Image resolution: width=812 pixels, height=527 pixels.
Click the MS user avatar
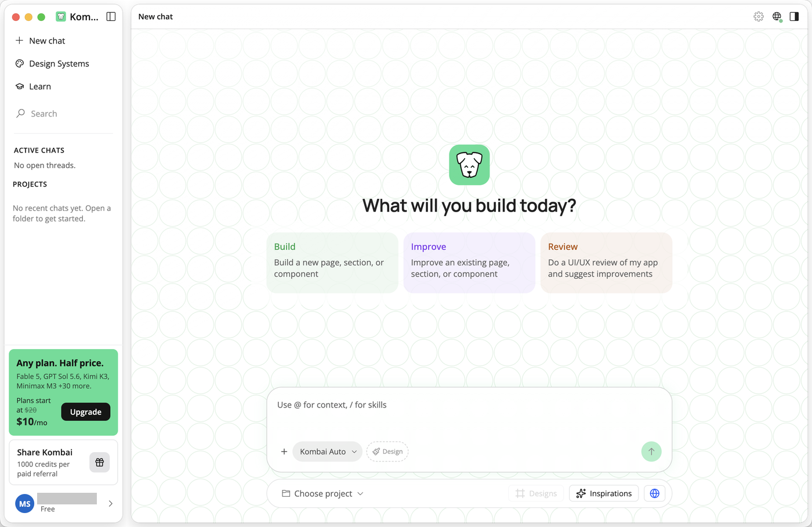[25, 504]
